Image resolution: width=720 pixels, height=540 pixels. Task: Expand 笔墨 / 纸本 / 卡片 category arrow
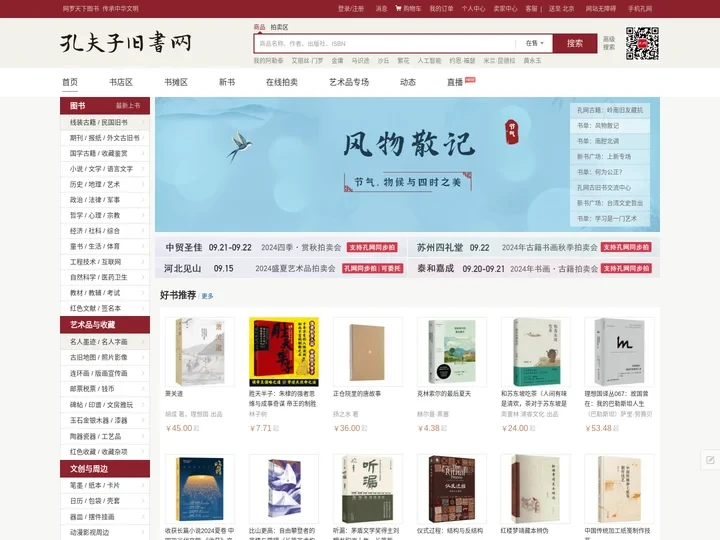point(143,485)
